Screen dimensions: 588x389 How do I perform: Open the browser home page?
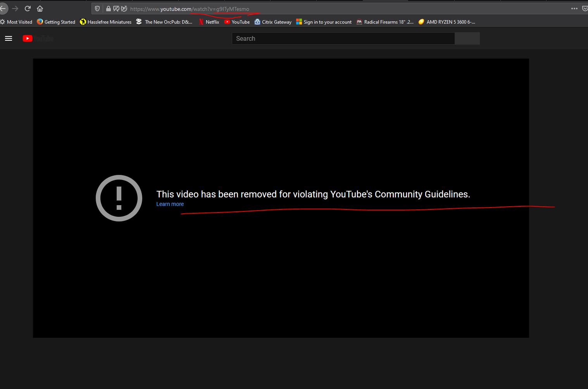pyautogui.click(x=40, y=9)
